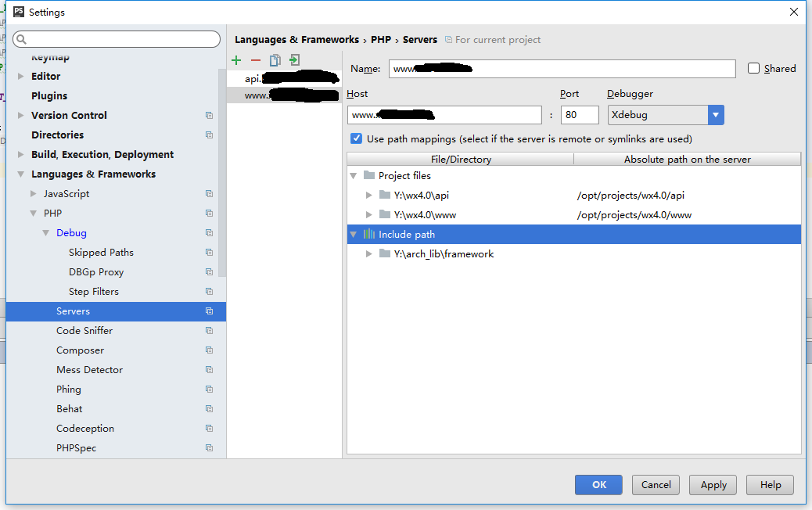The width and height of the screenshot is (812, 510).
Task: Open the Debugger Xdebug dropdown
Action: click(716, 115)
